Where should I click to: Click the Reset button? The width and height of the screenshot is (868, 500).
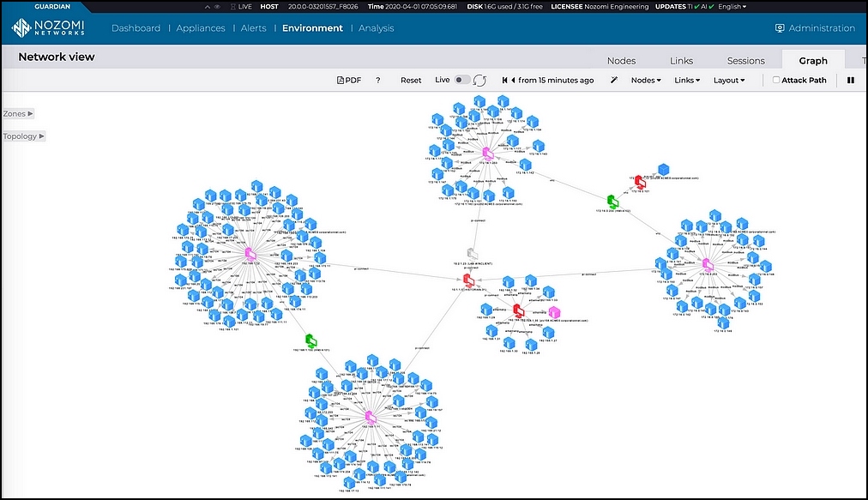(411, 81)
